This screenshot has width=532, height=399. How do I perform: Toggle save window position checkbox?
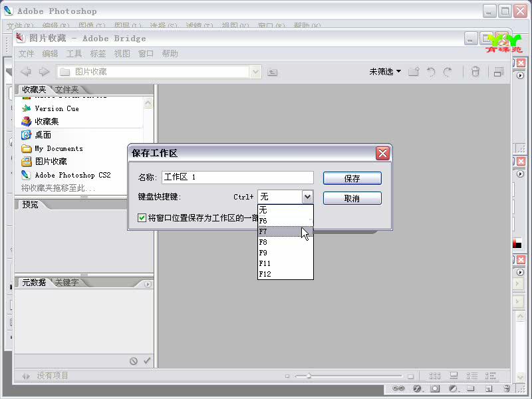point(142,217)
